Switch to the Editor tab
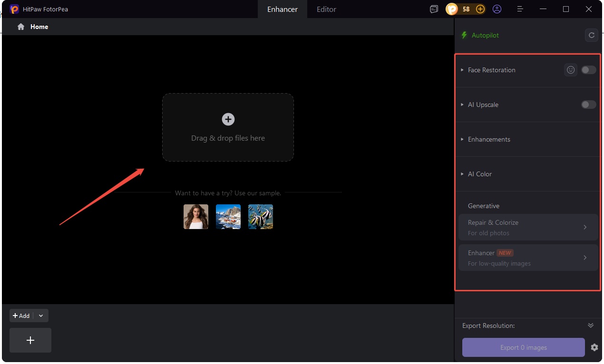This screenshot has width=604, height=364. [x=326, y=9]
